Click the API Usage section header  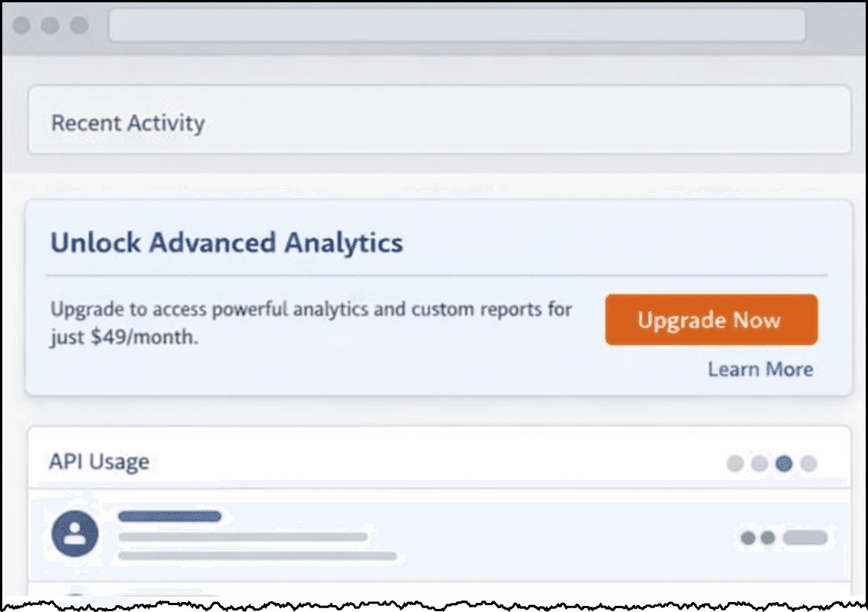tap(99, 462)
